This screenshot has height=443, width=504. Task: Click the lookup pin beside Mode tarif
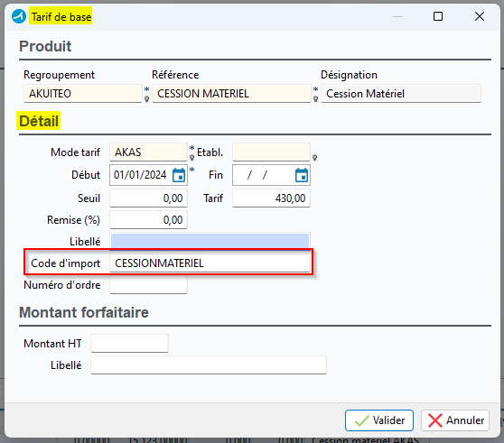click(x=191, y=158)
